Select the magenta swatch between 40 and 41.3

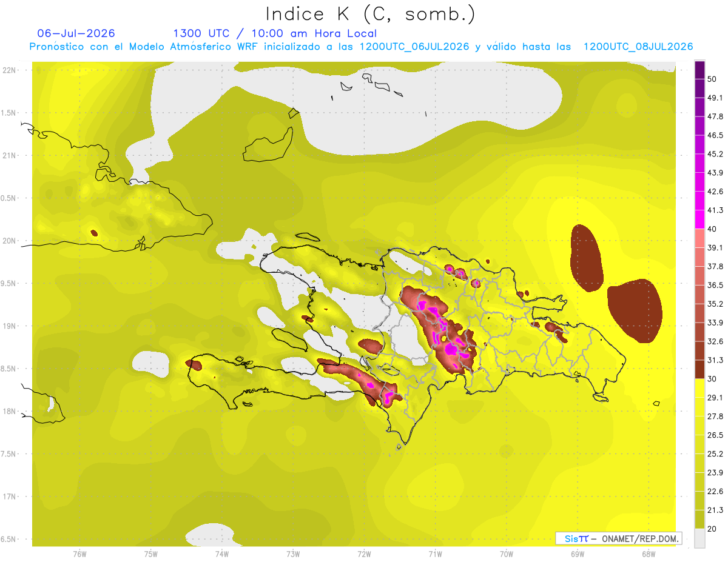point(699,219)
